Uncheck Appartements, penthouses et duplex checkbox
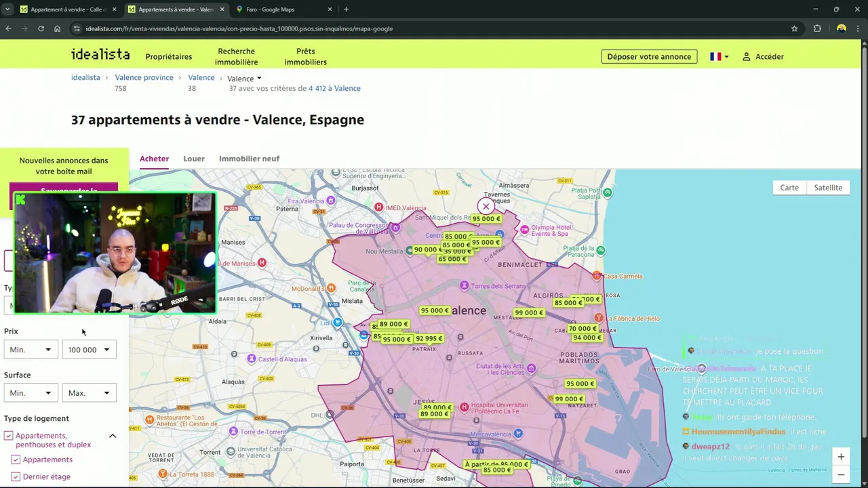The width and height of the screenshot is (868, 488). pyautogui.click(x=8, y=436)
